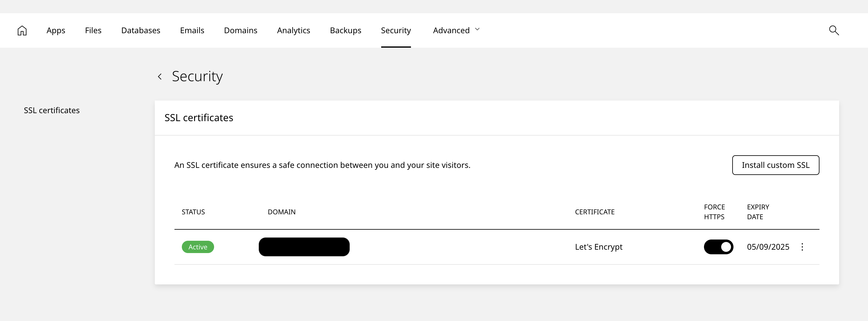
Task: Select the Security tab
Action: 396,30
